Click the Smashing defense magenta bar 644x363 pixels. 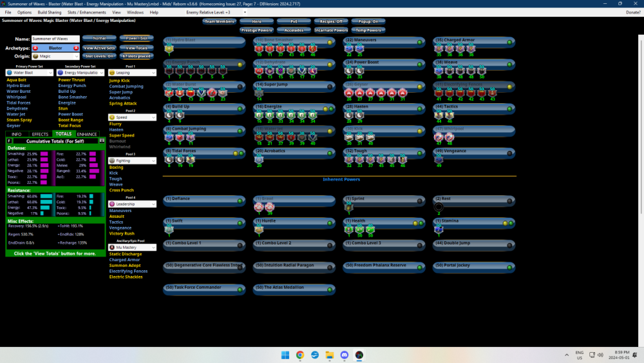point(44,153)
